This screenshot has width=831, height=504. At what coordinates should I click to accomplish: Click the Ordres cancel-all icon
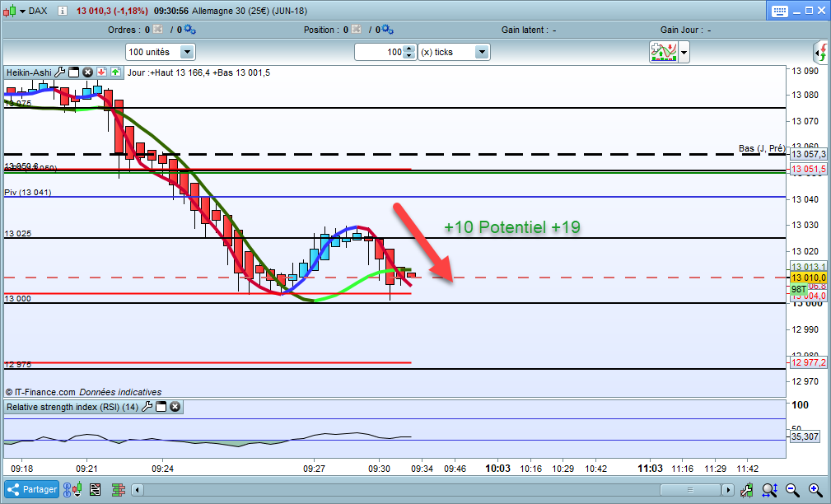[x=158, y=30]
